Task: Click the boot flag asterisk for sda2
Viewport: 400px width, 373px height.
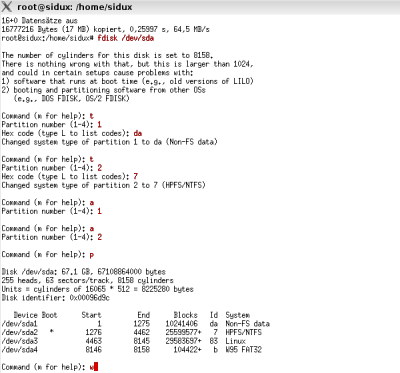Action: tap(51, 332)
